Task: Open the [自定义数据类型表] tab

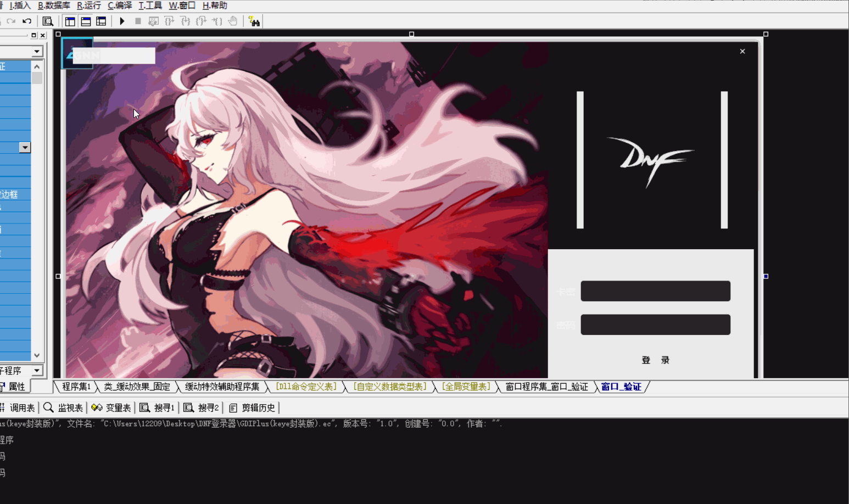Action: pos(390,387)
